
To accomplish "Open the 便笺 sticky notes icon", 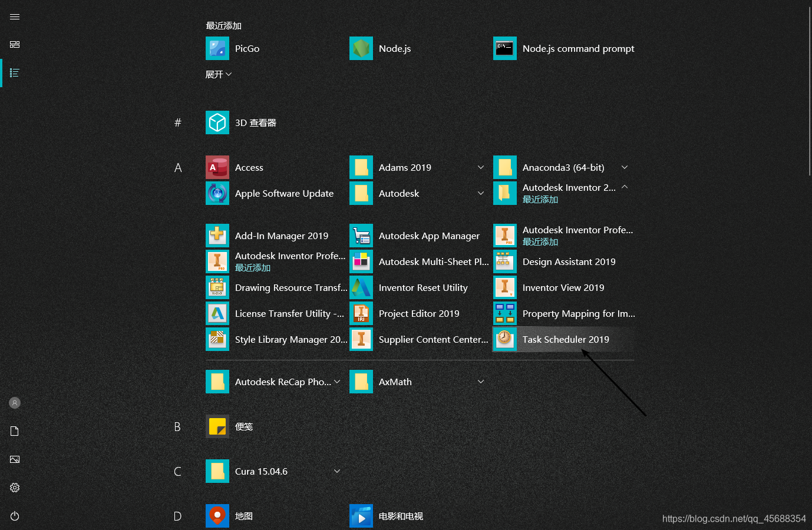I will (x=217, y=426).
